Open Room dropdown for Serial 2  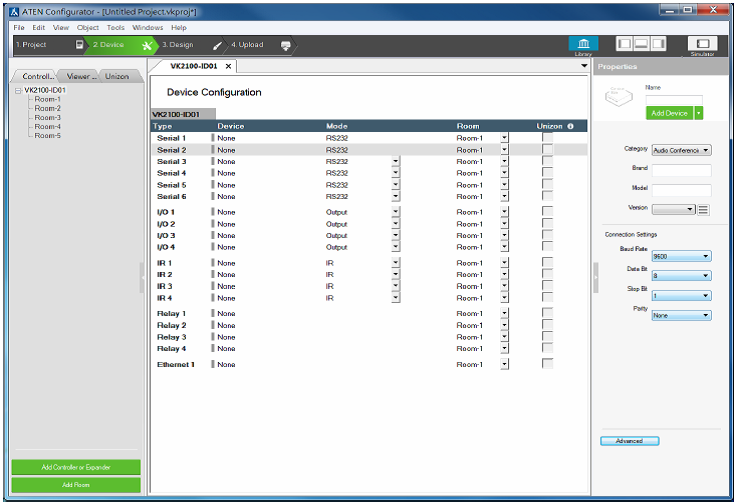[x=504, y=150]
